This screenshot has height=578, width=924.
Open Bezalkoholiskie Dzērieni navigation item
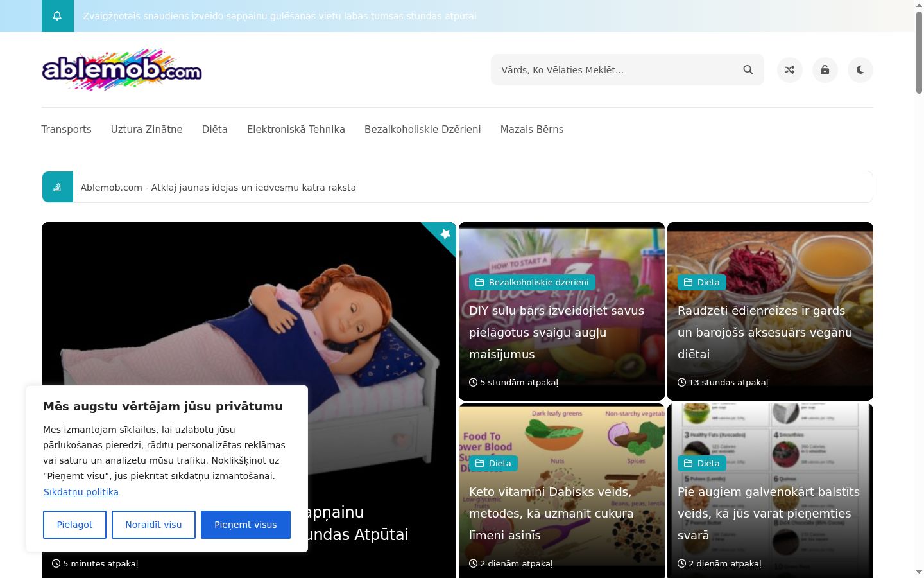[423, 130]
